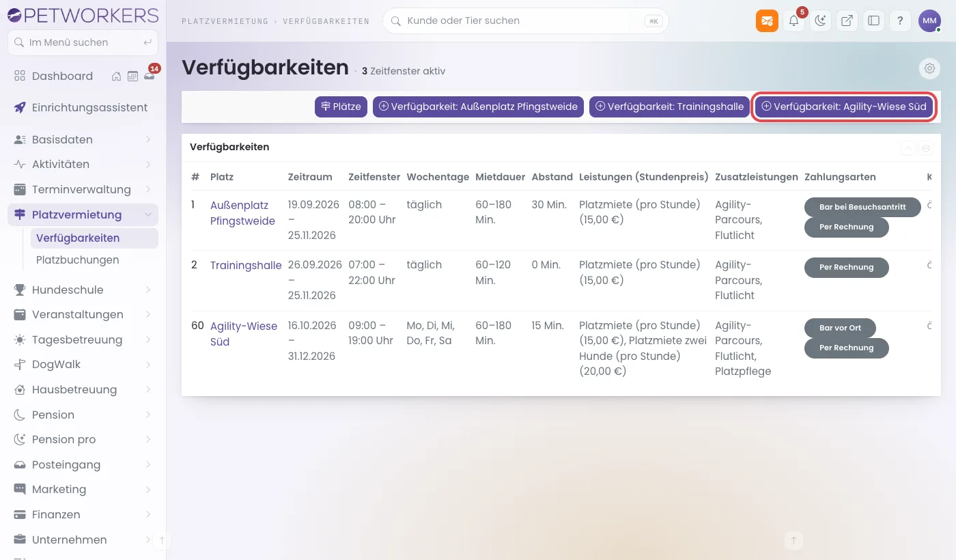Select Verfügbarkeiten in the sidebar submenu
The width and height of the screenshot is (956, 560).
94,238
